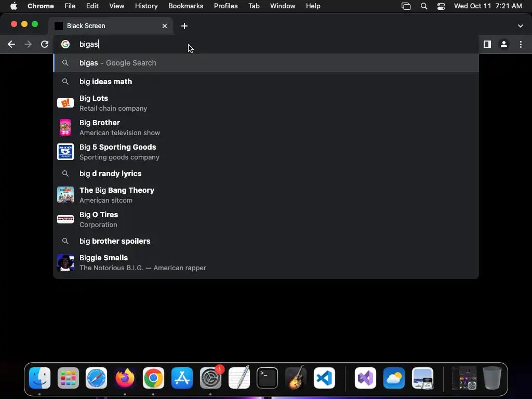Image resolution: width=532 pixels, height=399 pixels.
Task: Open Preview from the Dock
Action: click(x=422, y=378)
